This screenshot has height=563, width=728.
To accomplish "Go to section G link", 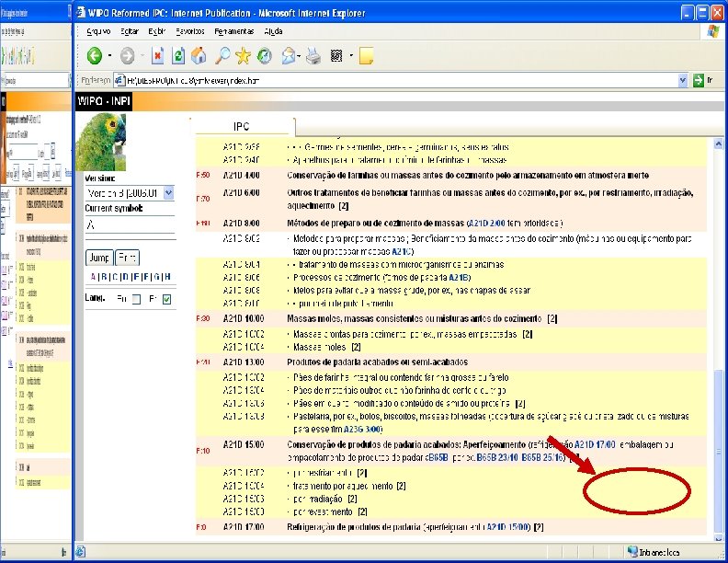I will coord(157,277).
